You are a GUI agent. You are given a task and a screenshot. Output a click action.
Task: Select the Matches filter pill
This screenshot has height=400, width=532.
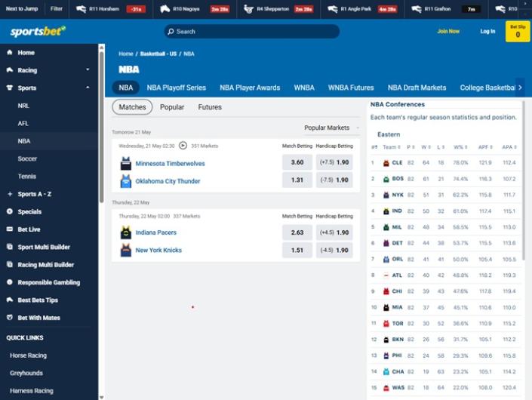(x=133, y=107)
